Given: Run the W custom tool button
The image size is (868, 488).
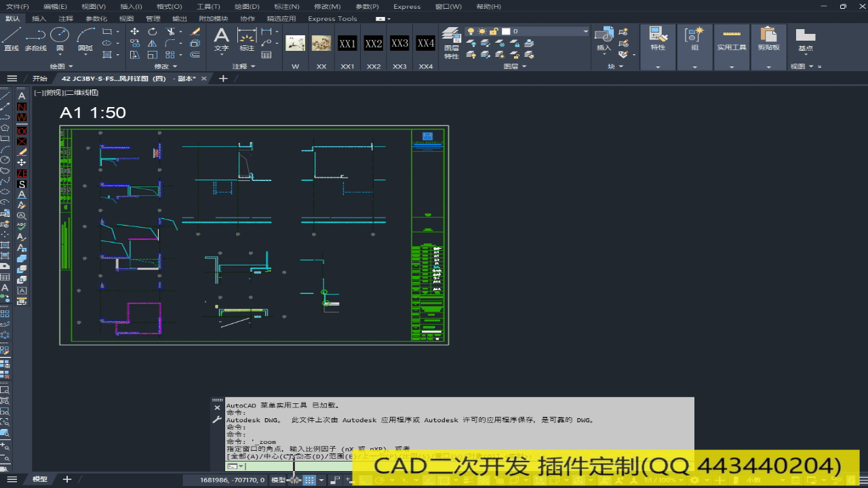Looking at the screenshot, I should point(295,43).
